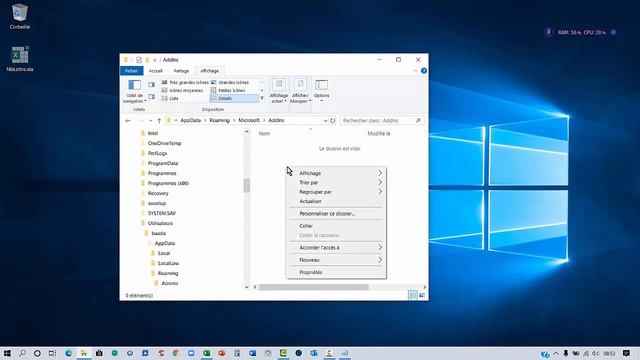The height and width of the screenshot is (360, 640).
Task: Sort by the Modifié le column header
Action: click(x=379, y=133)
